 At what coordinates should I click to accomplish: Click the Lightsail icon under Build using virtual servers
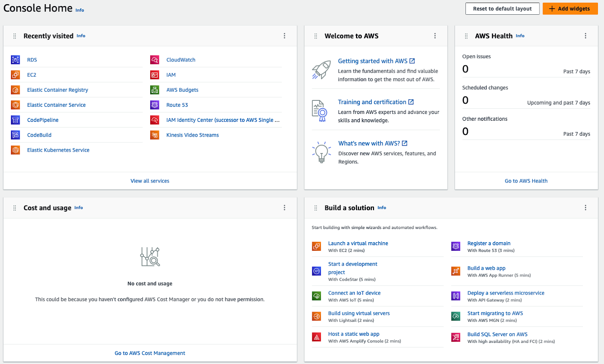coord(316,316)
